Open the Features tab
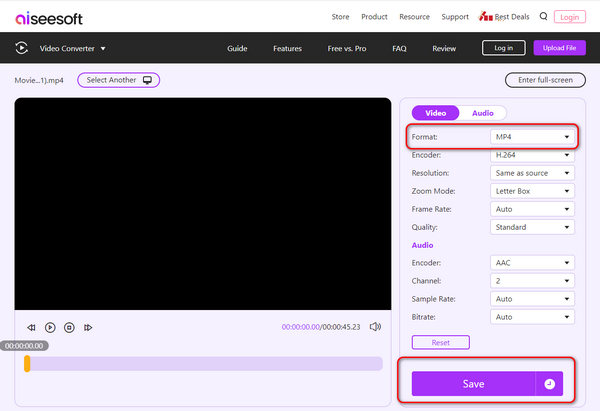Screen dimensions: 600x411 (x=287, y=48)
